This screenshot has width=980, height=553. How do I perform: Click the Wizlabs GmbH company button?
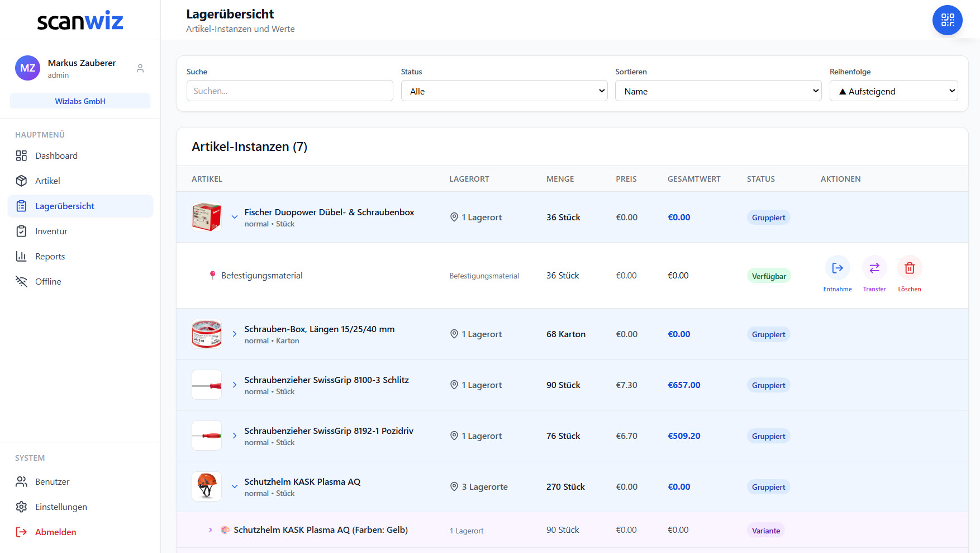point(80,101)
